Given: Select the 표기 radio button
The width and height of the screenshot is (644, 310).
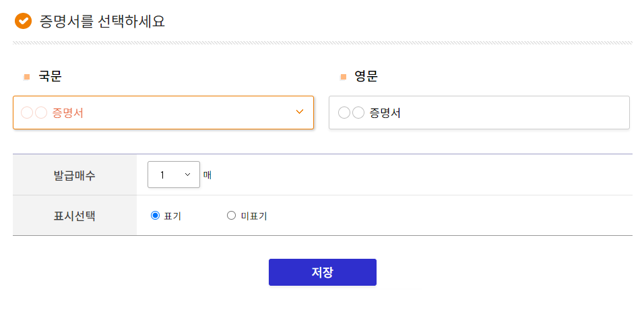Looking at the screenshot, I should [155, 216].
